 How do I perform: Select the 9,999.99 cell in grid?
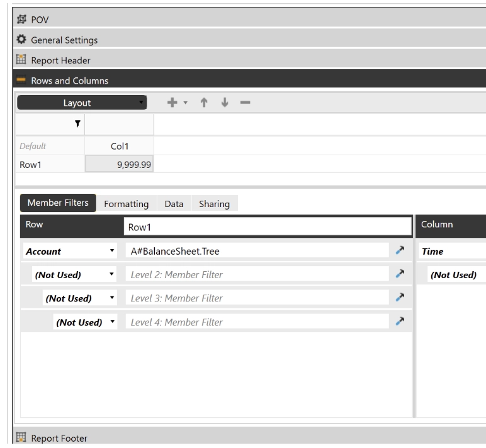(x=120, y=164)
